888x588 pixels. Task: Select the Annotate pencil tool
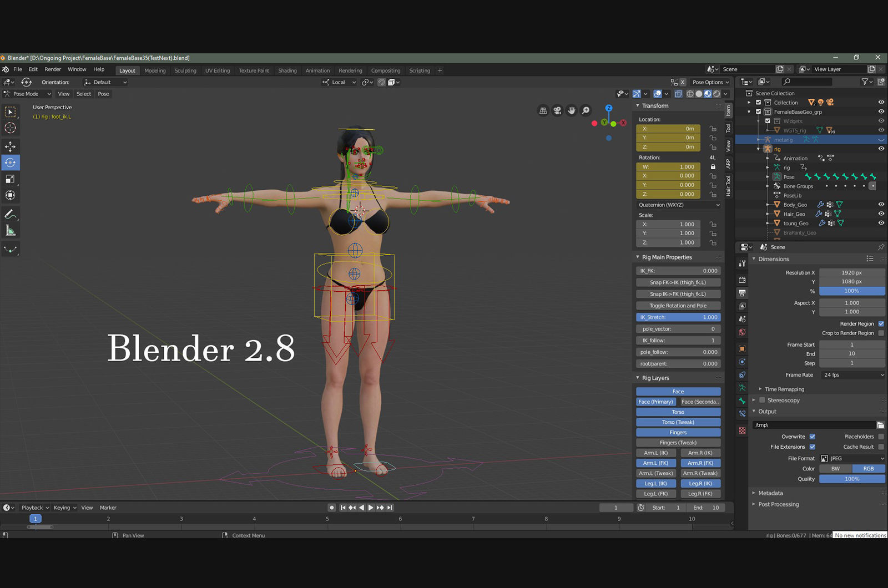pos(11,214)
